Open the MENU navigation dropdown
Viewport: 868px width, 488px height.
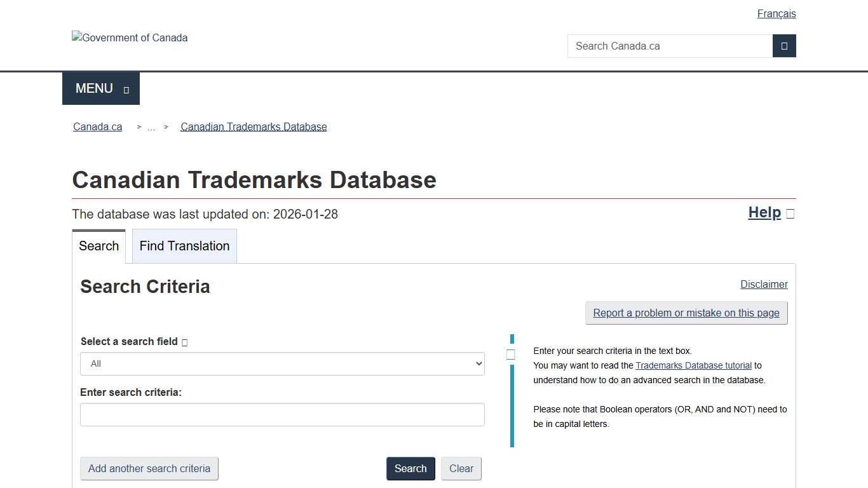click(100, 88)
